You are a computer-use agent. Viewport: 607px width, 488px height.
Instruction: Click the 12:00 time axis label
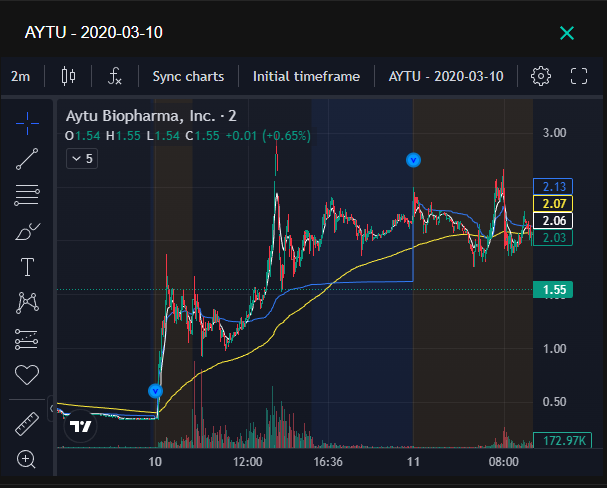(x=248, y=462)
